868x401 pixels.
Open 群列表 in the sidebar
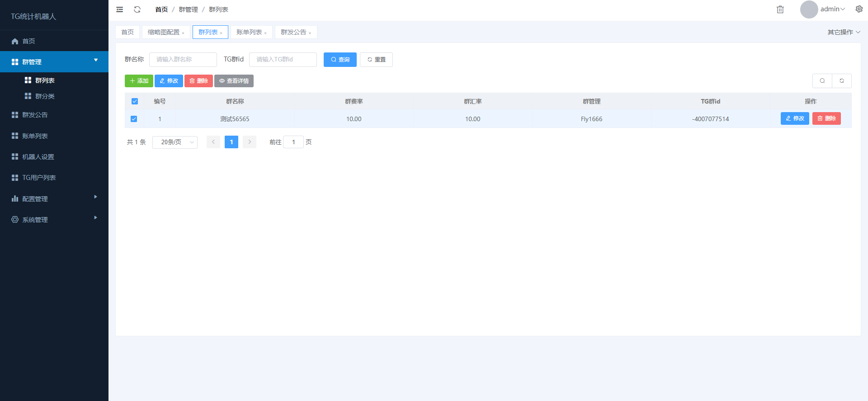coord(54,80)
